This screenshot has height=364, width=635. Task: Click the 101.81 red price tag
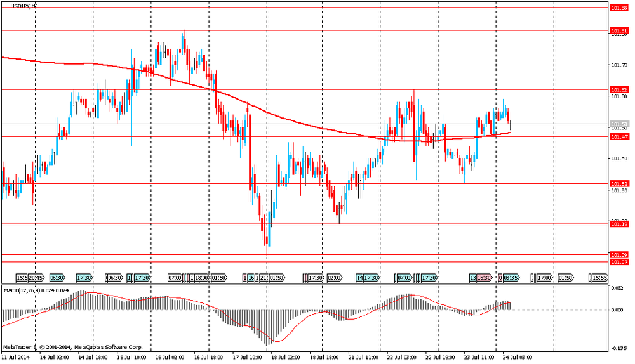[x=618, y=30]
